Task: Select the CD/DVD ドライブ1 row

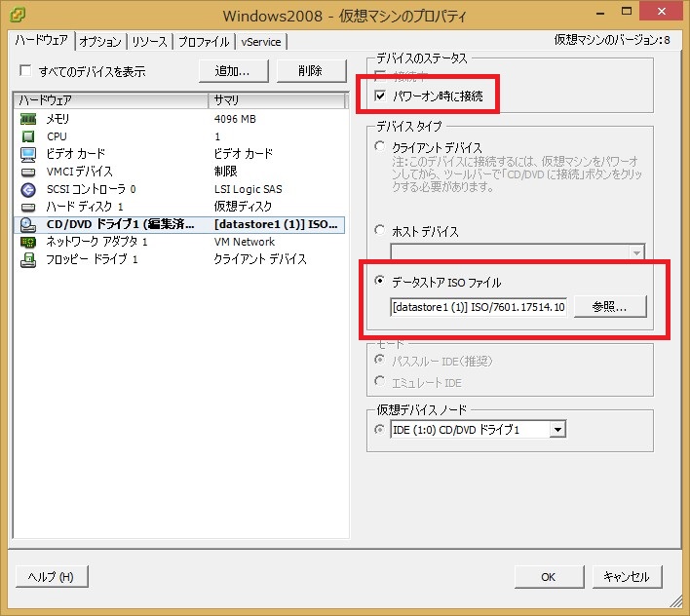Action: tap(179, 224)
